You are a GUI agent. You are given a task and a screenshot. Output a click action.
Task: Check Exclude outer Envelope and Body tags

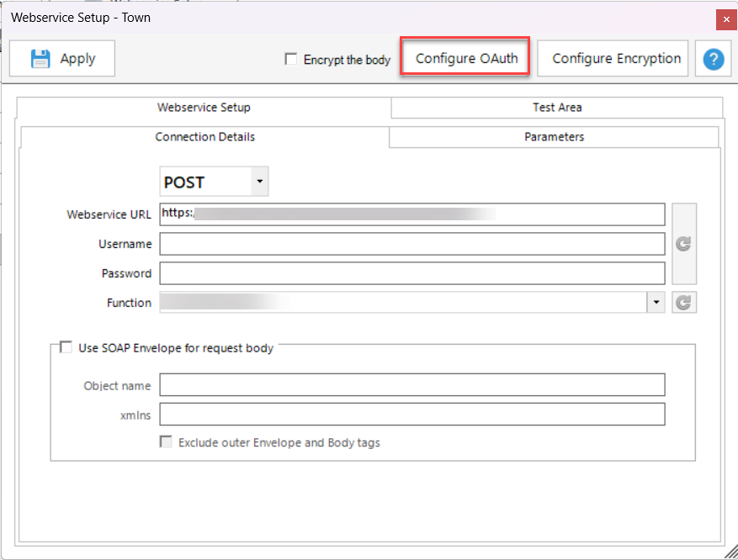pyautogui.click(x=167, y=442)
